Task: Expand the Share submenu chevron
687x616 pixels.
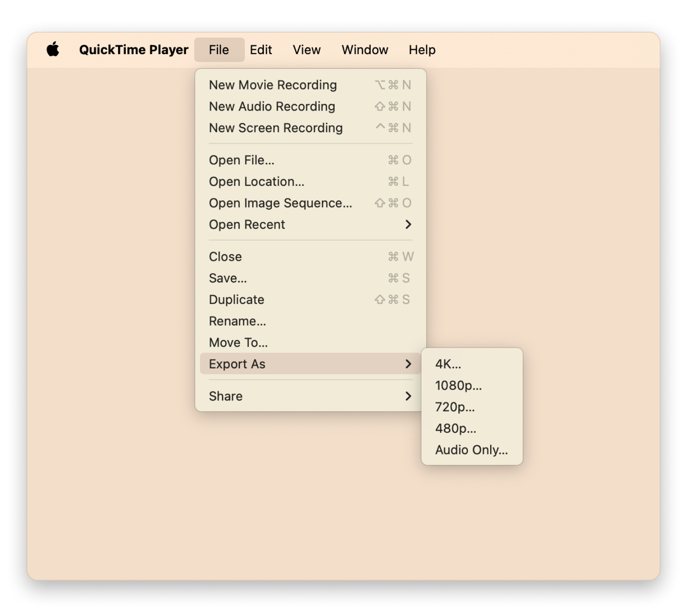Action: 408,396
